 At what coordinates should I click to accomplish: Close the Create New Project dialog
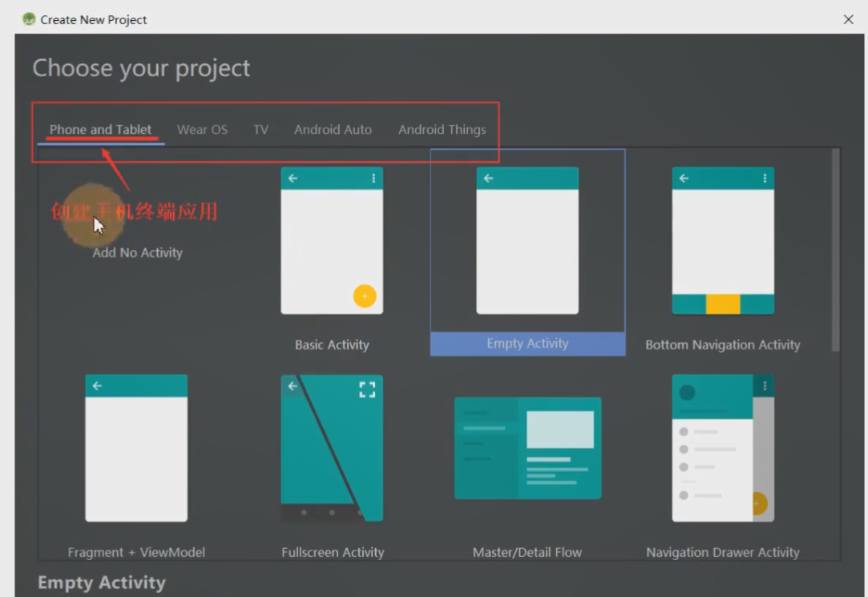[848, 19]
